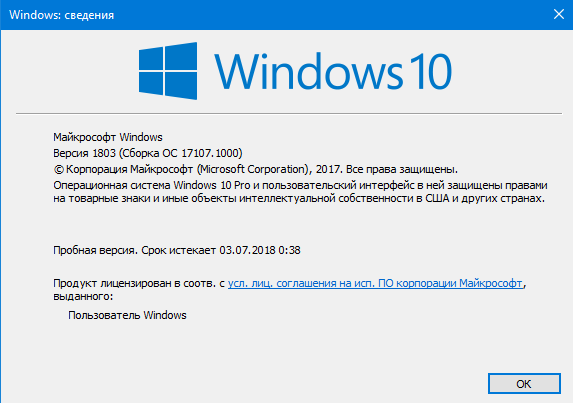Image resolution: width=573 pixels, height=403 pixels.
Task: Click the Версия 1803 label
Action: tap(84, 153)
